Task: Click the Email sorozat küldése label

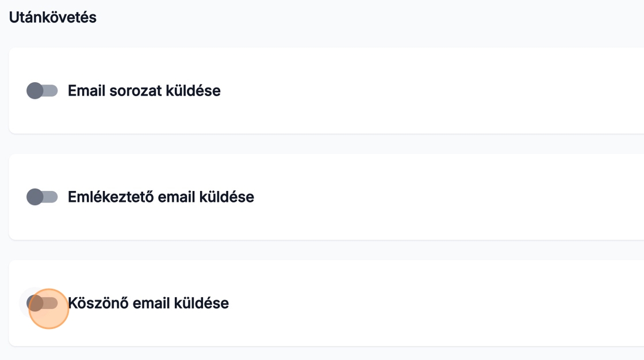Action: click(x=144, y=90)
